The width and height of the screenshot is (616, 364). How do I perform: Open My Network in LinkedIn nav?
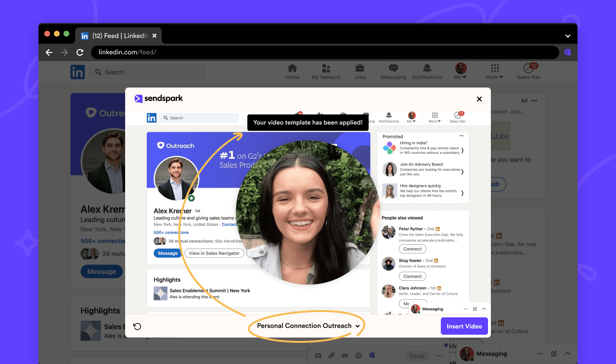[x=326, y=72]
